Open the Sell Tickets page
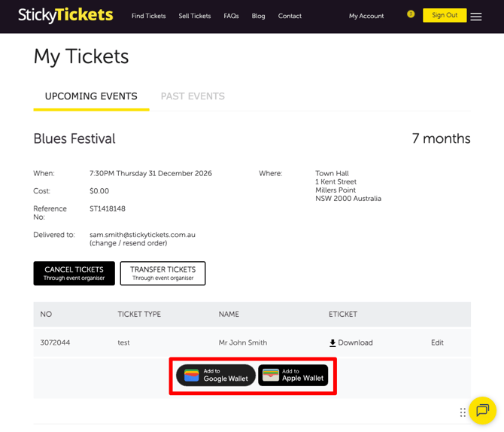 click(x=195, y=16)
